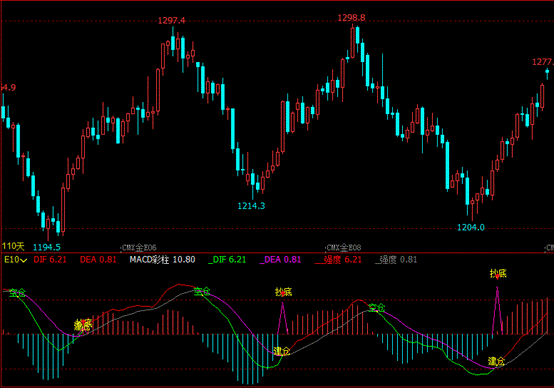
Task: Click the 1298.8 peak price label
Action: pos(351,18)
